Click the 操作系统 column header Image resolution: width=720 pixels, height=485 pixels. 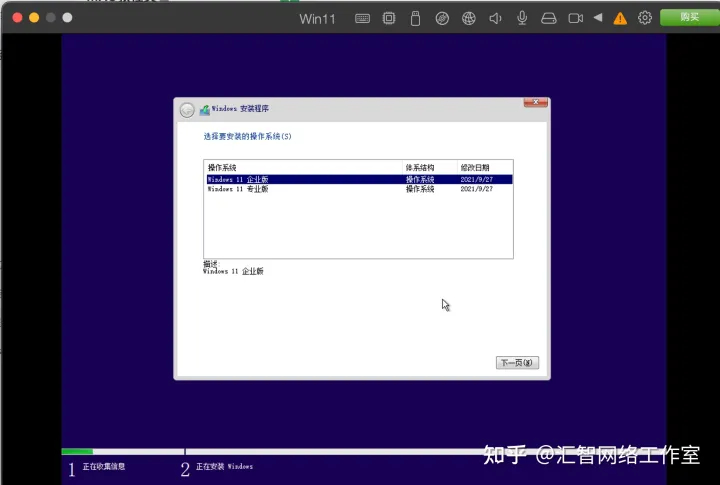pyautogui.click(x=303, y=168)
